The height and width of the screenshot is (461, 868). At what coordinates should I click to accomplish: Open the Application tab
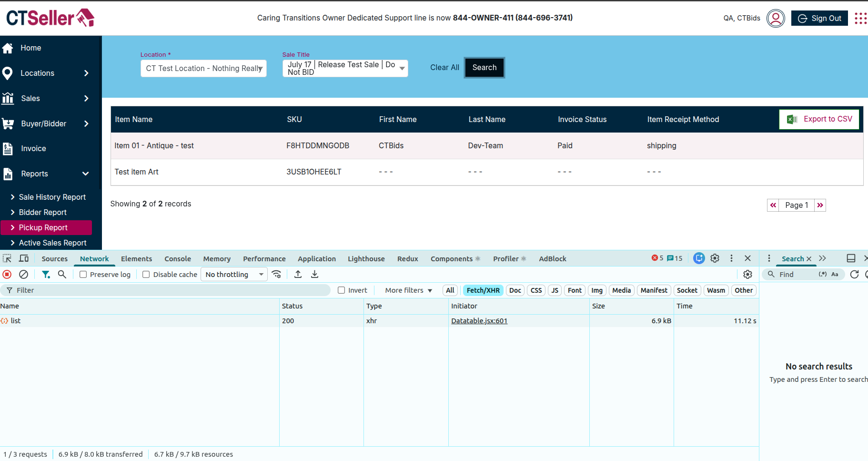tap(317, 259)
